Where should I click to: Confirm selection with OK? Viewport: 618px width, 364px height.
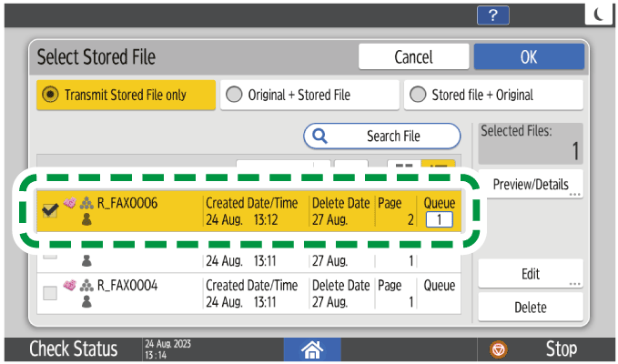pyautogui.click(x=528, y=57)
